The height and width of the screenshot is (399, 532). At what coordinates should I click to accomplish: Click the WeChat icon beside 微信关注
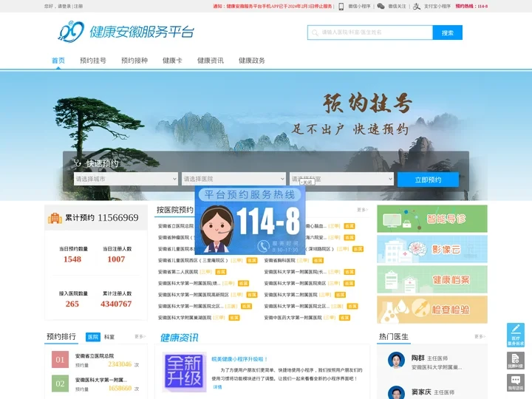point(381,6)
